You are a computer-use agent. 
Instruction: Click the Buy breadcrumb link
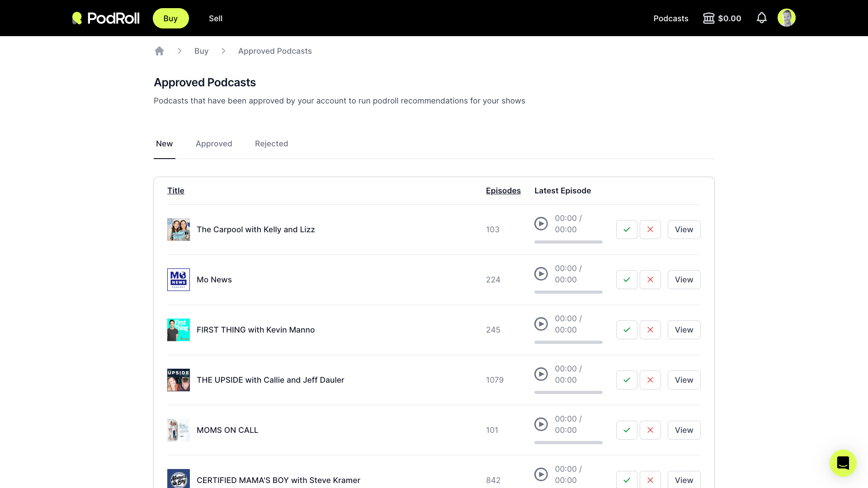pyautogui.click(x=201, y=51)
